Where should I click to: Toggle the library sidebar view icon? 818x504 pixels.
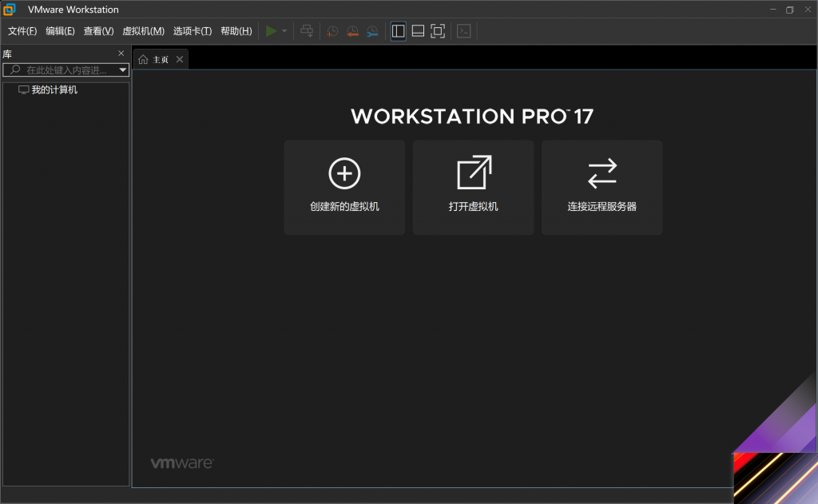(x=398, y=31)
